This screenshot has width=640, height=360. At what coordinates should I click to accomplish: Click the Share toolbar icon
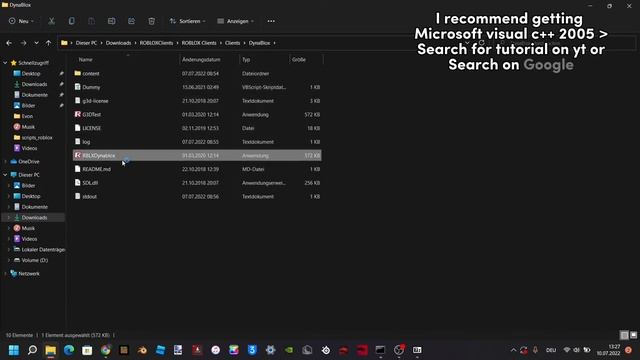tap(131, 21)
